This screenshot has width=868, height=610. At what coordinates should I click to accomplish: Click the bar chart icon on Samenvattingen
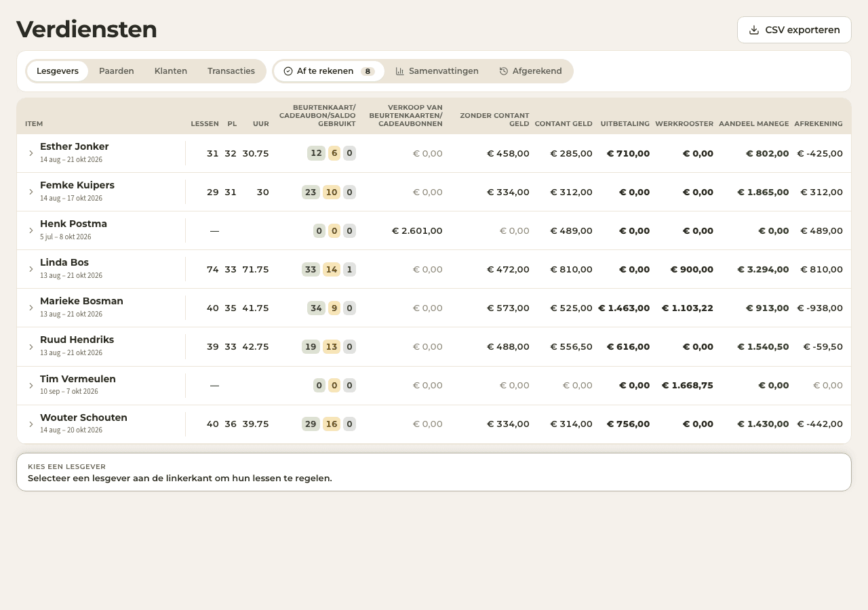tap(400, 71)
